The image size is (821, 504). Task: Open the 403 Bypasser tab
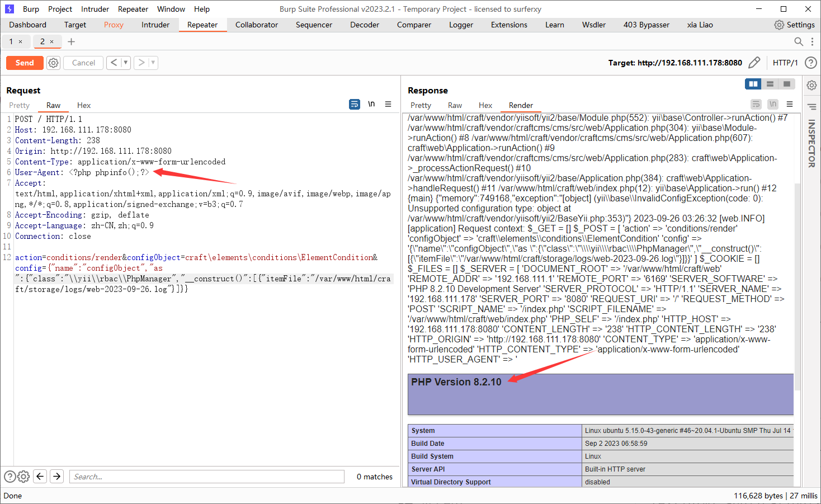(647, 25)
